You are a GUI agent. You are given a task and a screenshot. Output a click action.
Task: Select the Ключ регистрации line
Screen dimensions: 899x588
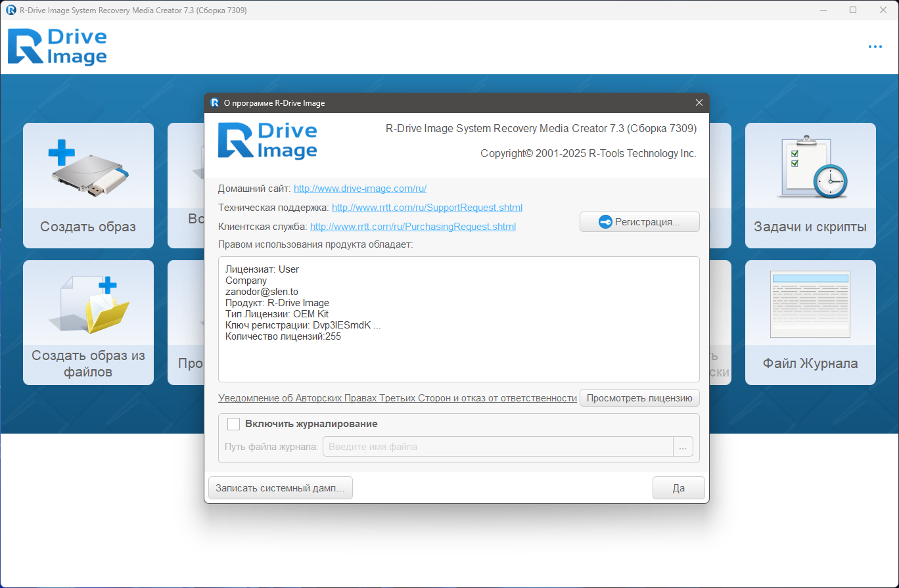click(x=303, y=325)
